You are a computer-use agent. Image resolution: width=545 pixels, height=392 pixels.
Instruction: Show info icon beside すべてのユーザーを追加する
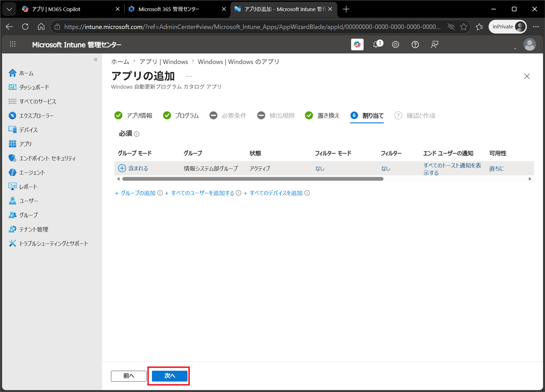tap(238, 193)
